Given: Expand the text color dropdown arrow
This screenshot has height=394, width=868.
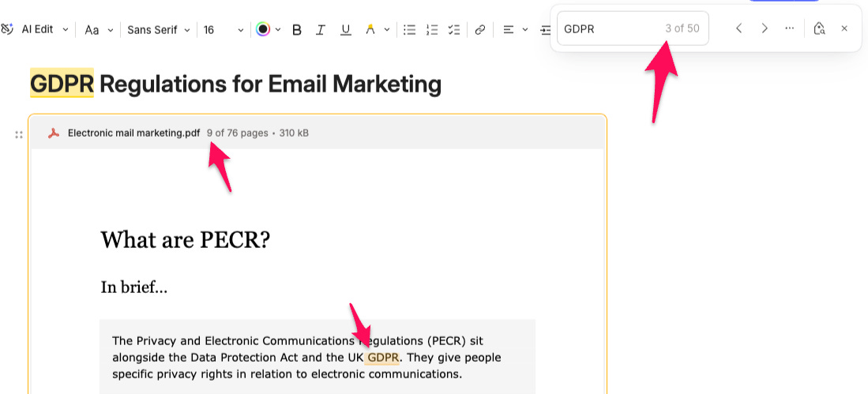Looking at the screenshot, I should (278, 29).
